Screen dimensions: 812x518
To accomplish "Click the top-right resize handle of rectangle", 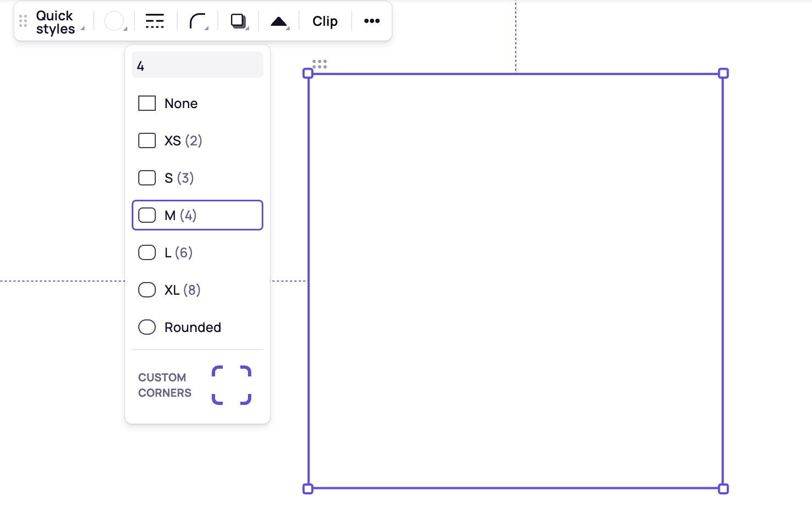I will (724, 74).
